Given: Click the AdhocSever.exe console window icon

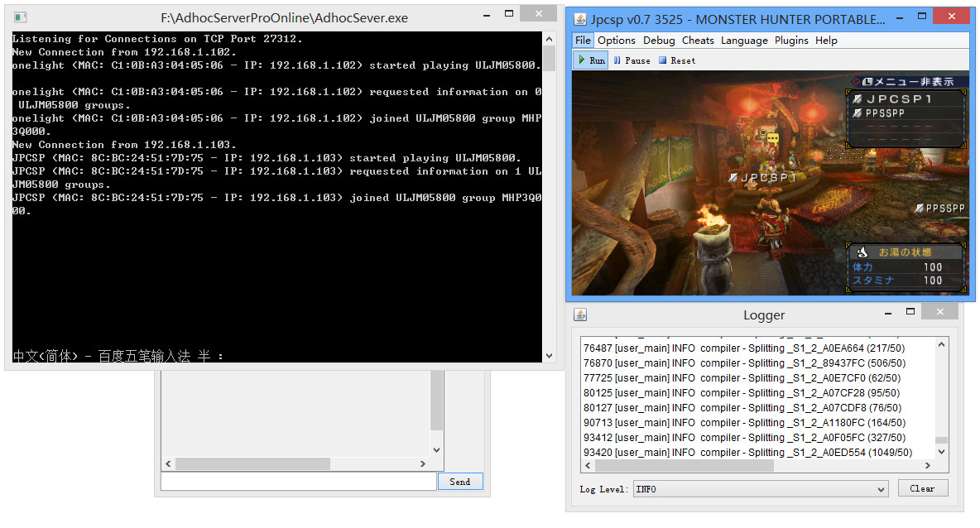Looking at the screenshot, I should (21, 17).
